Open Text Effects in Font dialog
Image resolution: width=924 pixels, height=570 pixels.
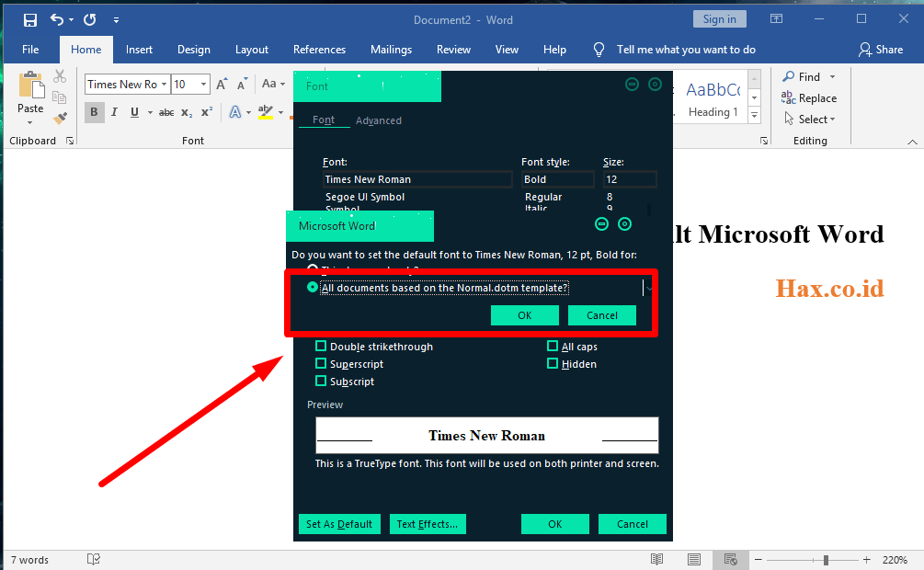coord(428,524)
